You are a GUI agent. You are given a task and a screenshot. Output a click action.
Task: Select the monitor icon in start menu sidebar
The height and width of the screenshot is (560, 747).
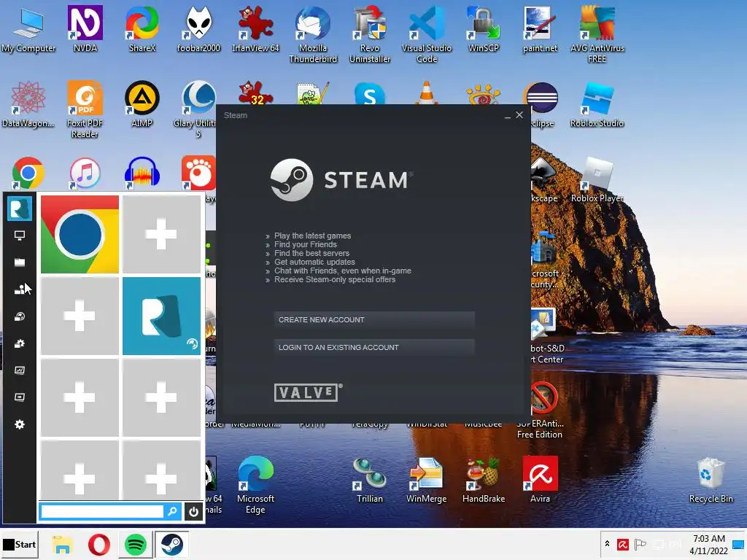point(20,236)
